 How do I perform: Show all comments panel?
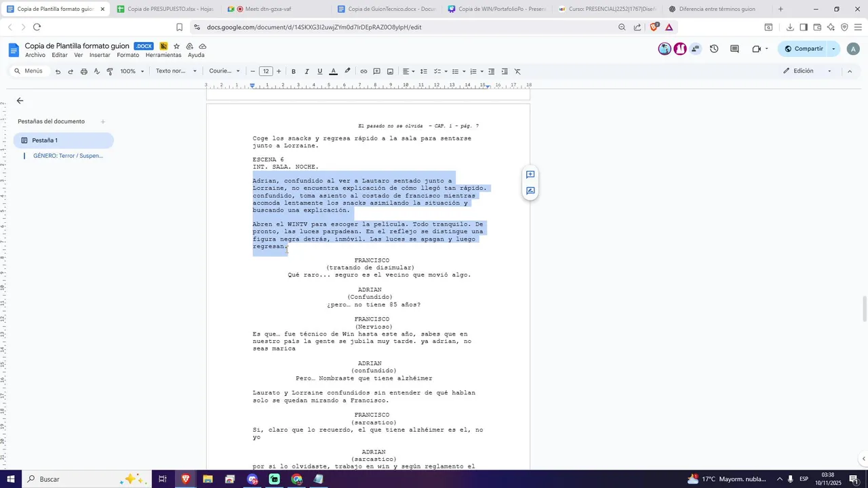734,49
